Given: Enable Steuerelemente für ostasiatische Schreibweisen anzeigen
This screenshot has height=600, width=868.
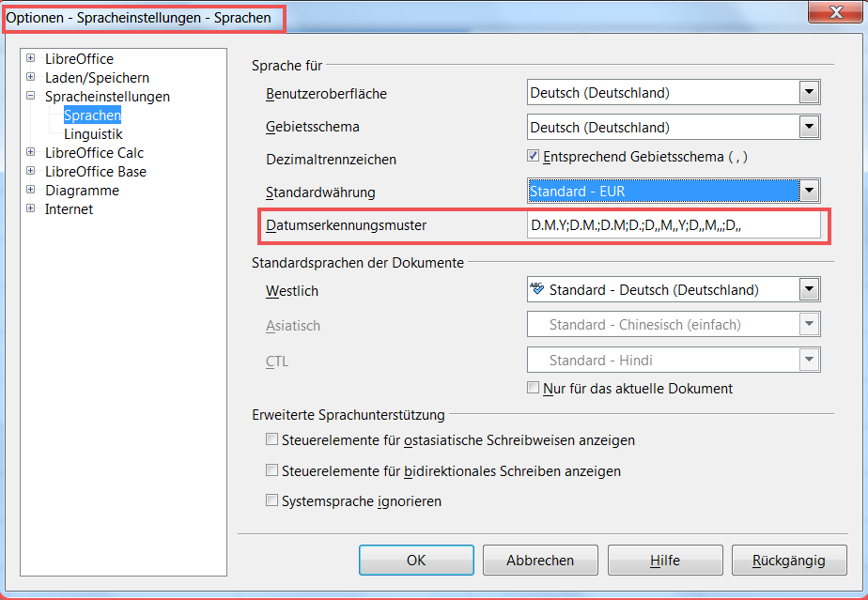Looking at the screenshot, I should tap(271, 438).
